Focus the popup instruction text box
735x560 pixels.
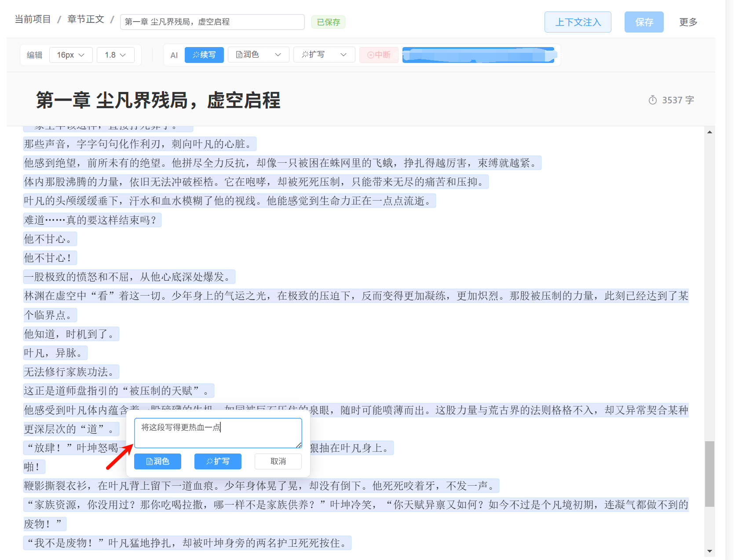218,433
